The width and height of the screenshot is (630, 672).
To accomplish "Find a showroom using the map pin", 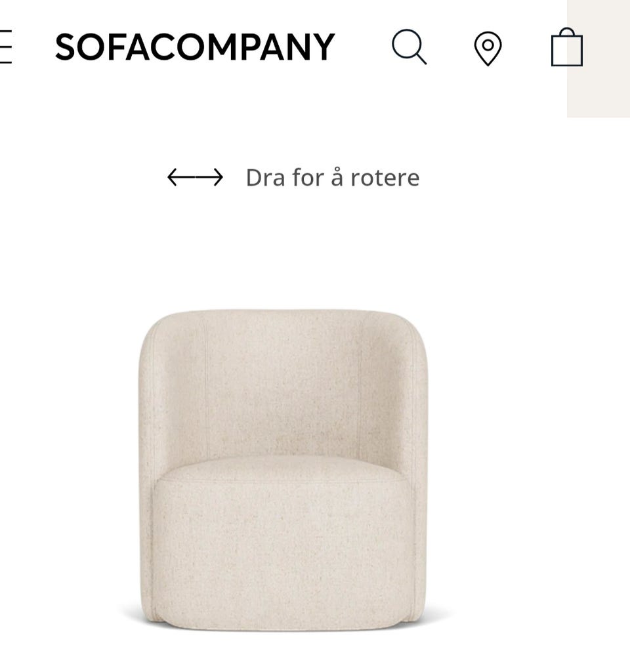I will tap(488, 49).
